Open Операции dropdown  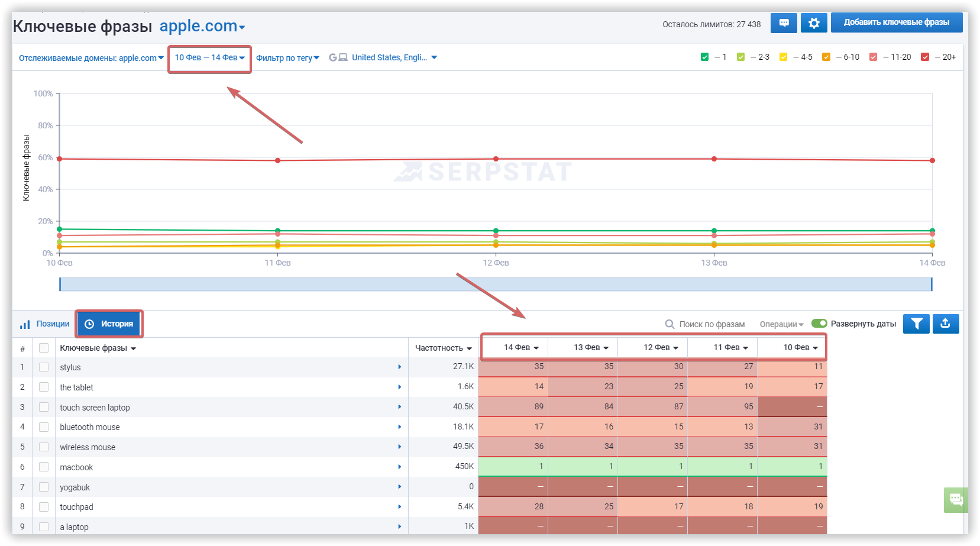(x=781, y=324)
